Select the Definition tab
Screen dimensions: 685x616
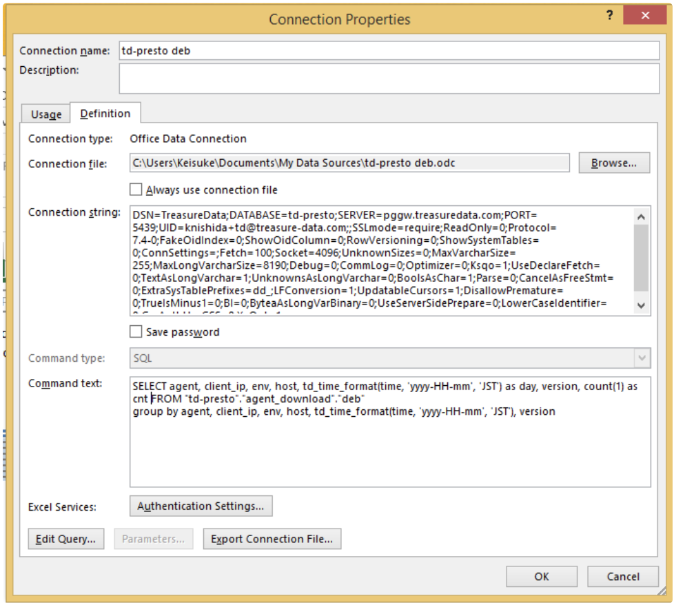click(x=105, y=114)
